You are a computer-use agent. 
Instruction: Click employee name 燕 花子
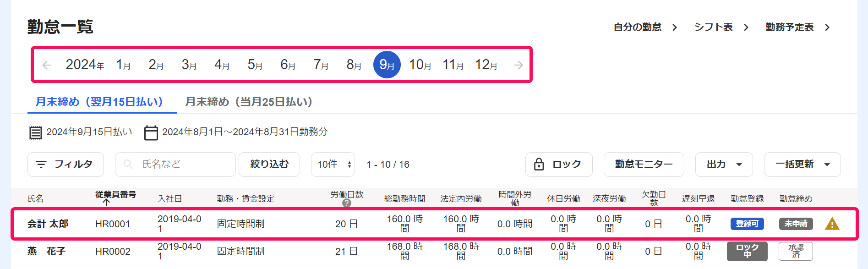[x=46, y=251]
